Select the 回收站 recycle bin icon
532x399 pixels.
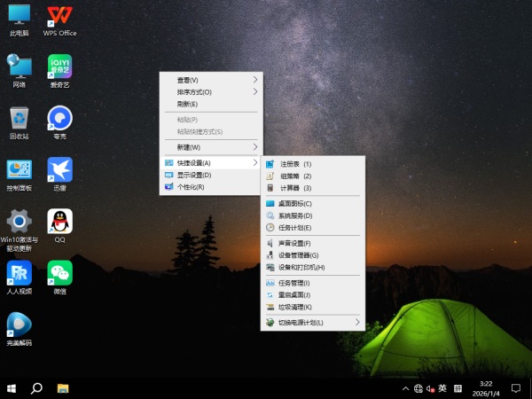click(19, 118)
